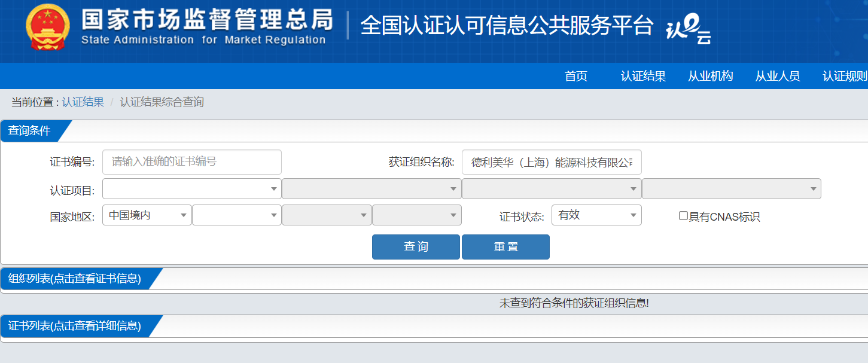Open the empty region dropdown beside 中国境内
The height and width of the screenshot is (363, 868).
tap(237, 215)
